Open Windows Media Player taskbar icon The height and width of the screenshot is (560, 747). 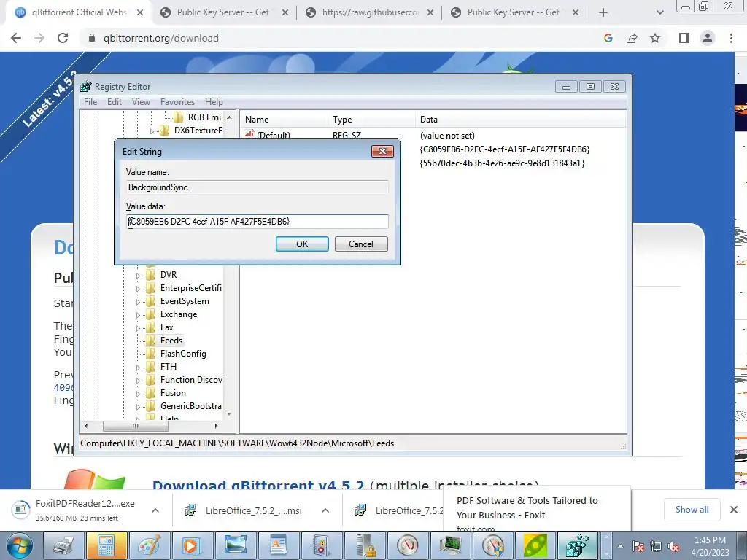coord(192,545)
